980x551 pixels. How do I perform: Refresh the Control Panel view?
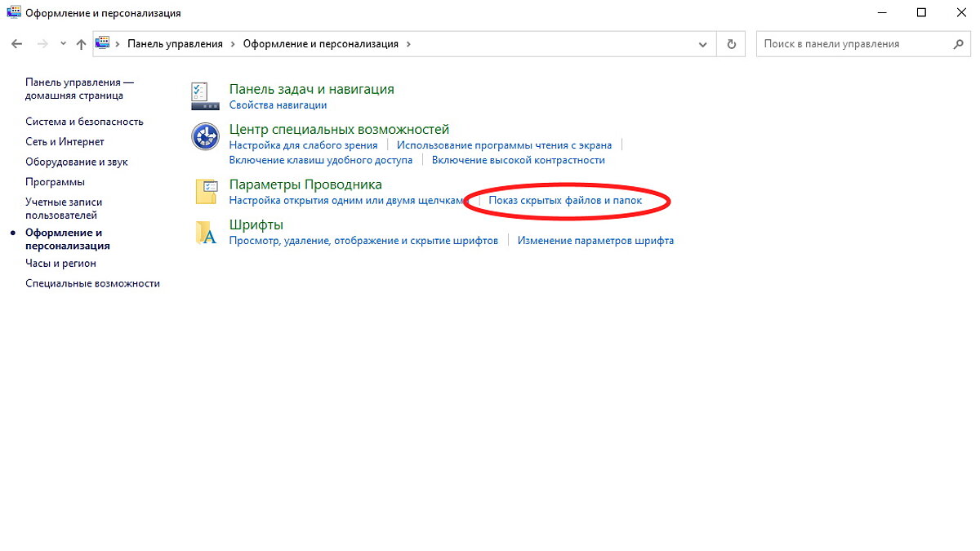point(732,44)
